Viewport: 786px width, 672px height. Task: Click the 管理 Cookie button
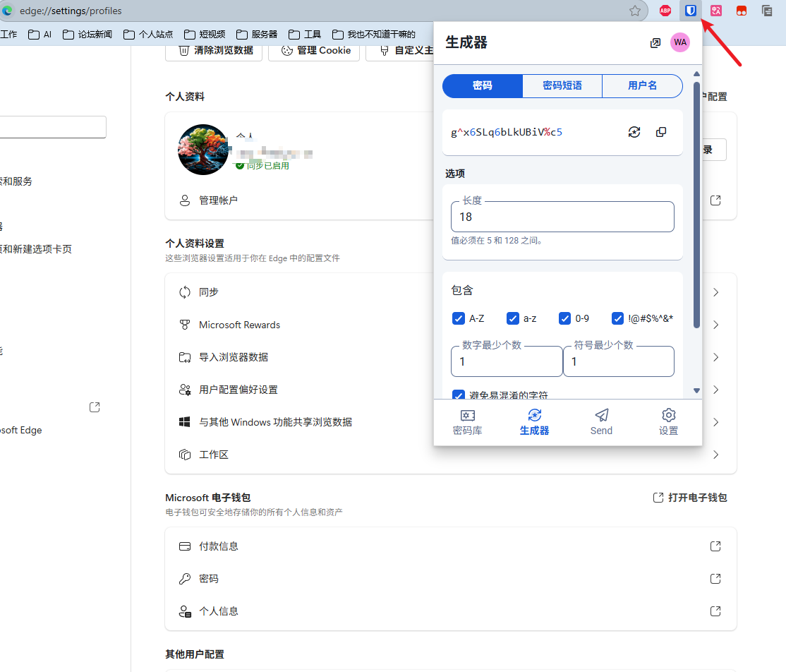[314, 50]
